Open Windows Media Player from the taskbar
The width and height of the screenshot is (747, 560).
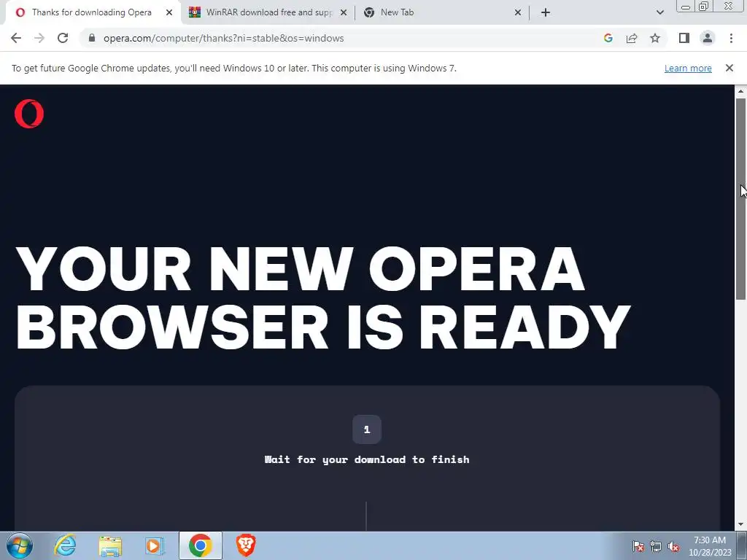(x=155, y=545)
